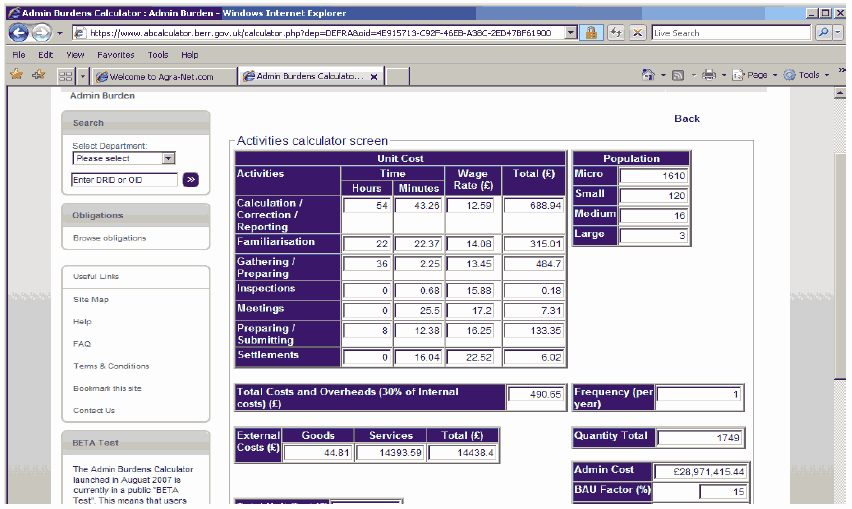Open the Help menu
Viewport: 852px width, 509px height.
click(190, 55)
